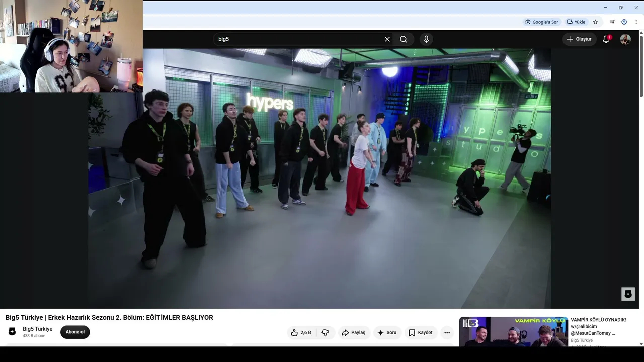
Task: Open the Chrome profile icon
Action: tap(624, 22)
